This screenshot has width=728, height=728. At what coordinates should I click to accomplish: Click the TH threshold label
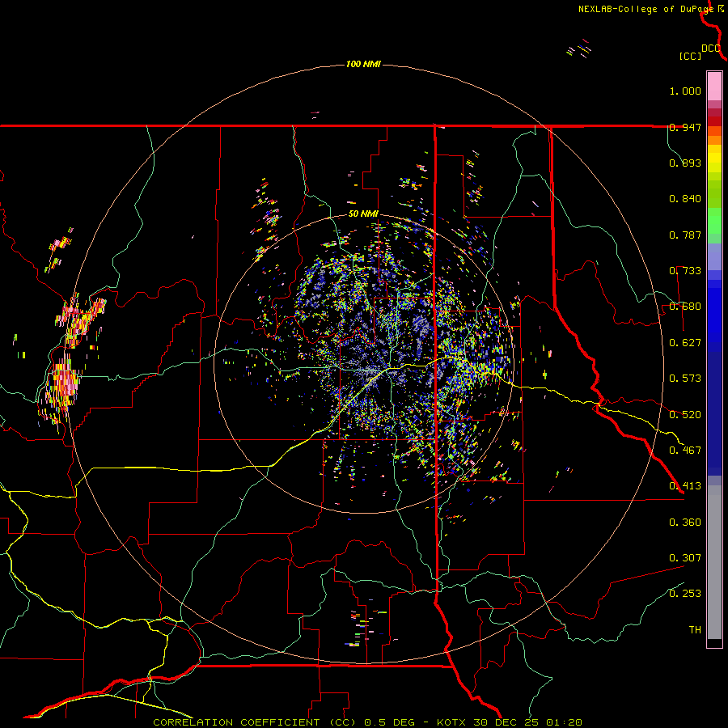[695, 630]
